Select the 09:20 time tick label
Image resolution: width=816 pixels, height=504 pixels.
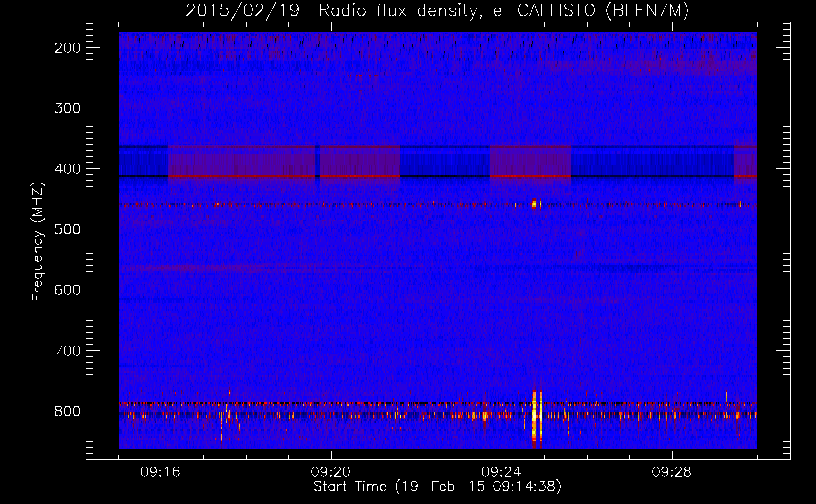click(x=331, y=472)
